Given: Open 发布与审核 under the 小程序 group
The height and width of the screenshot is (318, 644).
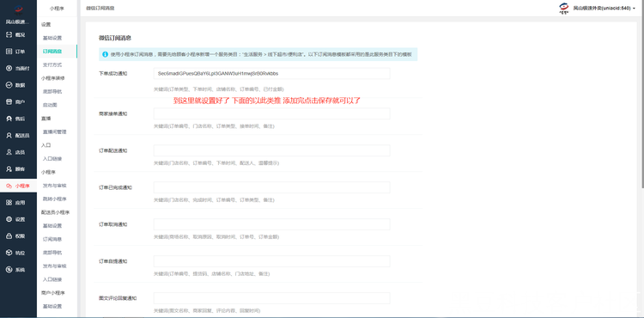Looking at the screenshot, I should click(55, 186).
